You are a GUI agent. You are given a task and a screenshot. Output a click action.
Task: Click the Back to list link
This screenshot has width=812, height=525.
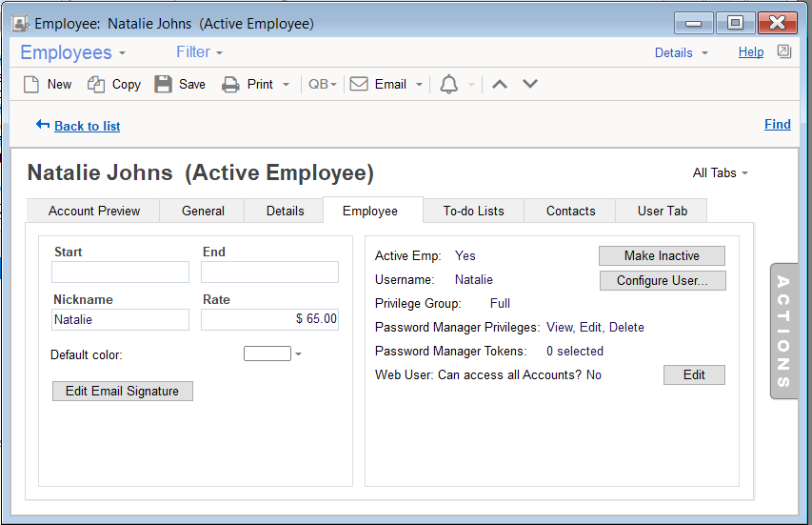(87, 126)
